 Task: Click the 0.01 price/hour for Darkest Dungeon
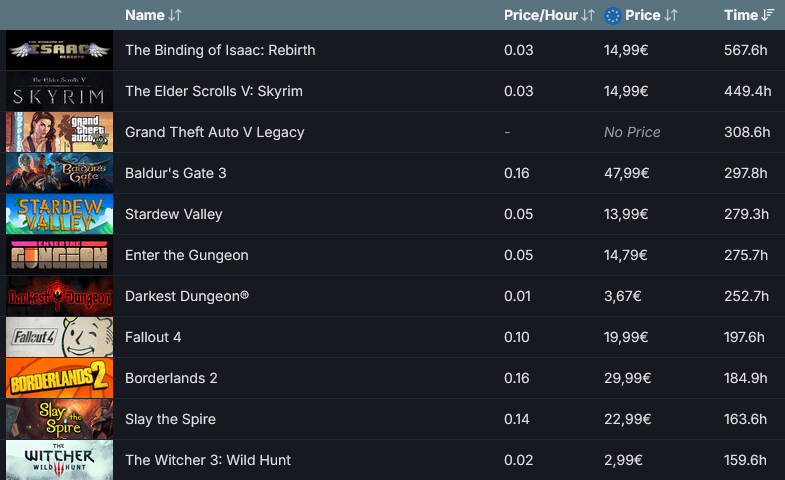(x=517, y=296)
